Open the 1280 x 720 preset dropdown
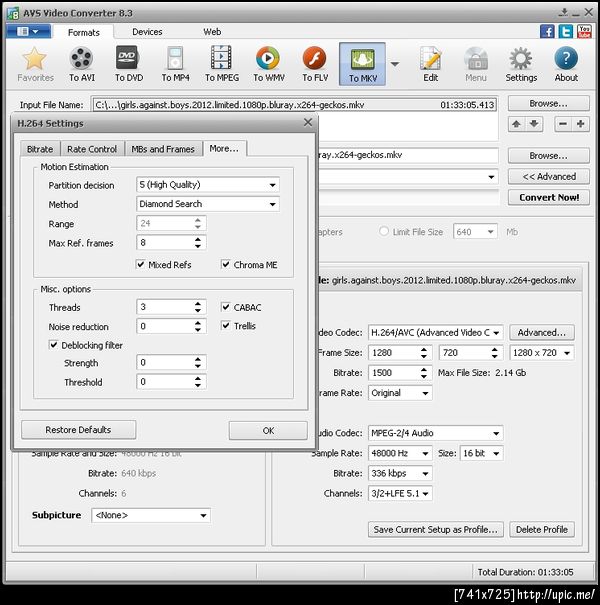Screen dimensions: 600x605 542,352
